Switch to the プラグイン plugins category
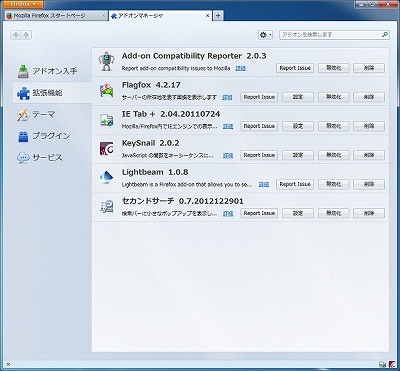This screenshot has width=400, height=371. (x=52, y=136)
